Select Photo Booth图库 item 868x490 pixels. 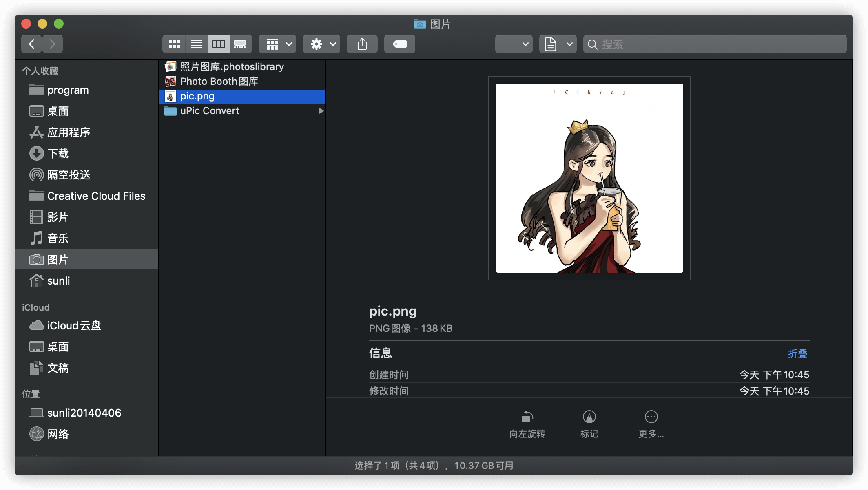point(242,82)
